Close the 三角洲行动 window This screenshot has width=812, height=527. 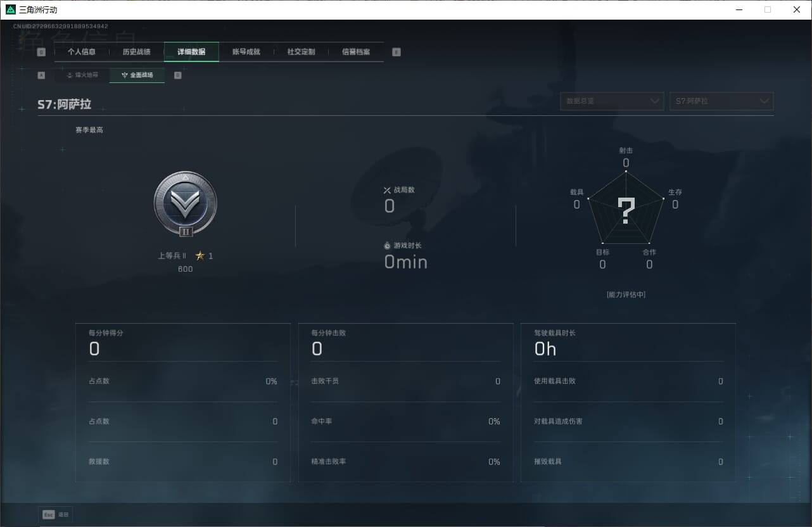pos(797,10)
